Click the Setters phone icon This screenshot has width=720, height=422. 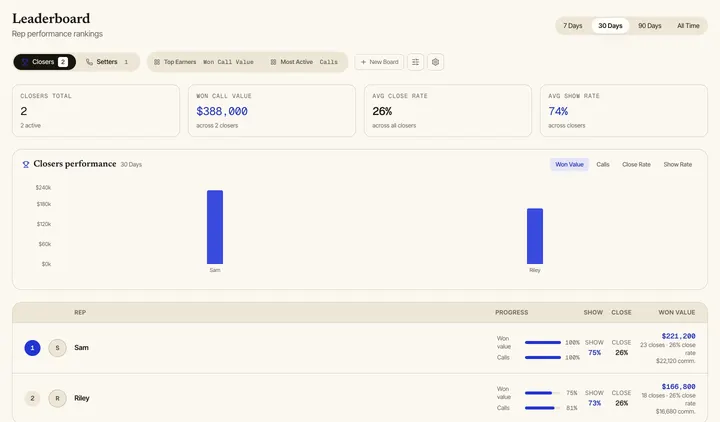pos(89,62)
